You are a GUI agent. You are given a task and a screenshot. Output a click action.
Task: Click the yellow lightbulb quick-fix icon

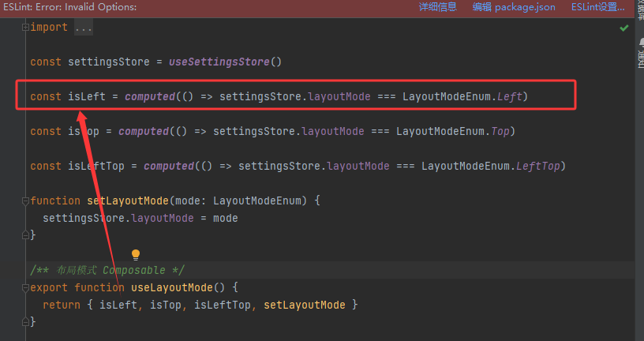pyautogui.click(x=136, y=255)
